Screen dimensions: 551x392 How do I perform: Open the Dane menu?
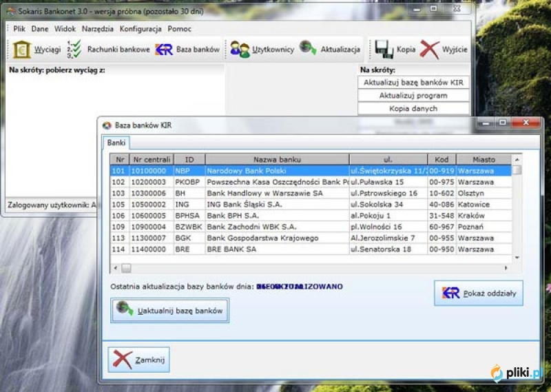click(x=40, y=29)
